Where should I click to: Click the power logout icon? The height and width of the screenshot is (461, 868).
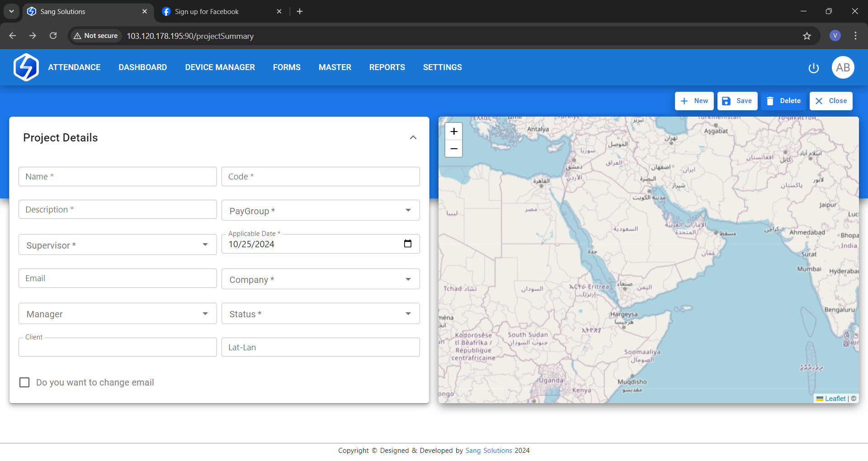pyautogui.click(x=813, y=68)
